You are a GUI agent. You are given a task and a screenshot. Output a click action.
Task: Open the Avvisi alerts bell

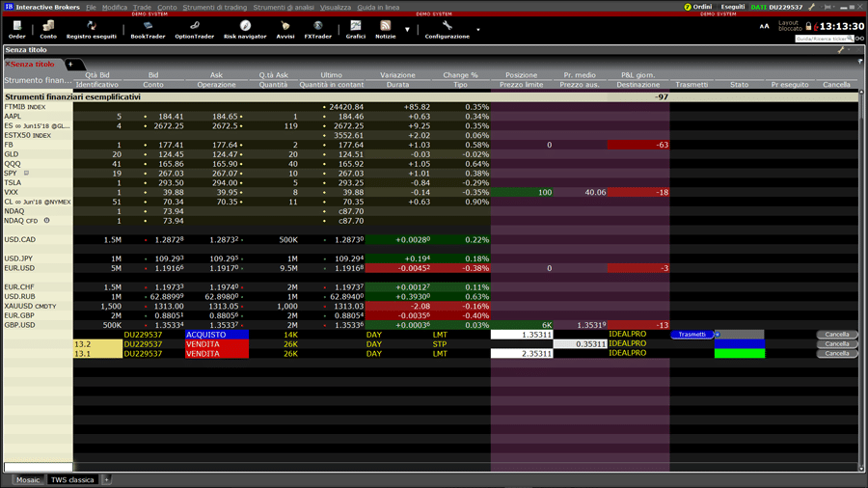tap(285, 29)
